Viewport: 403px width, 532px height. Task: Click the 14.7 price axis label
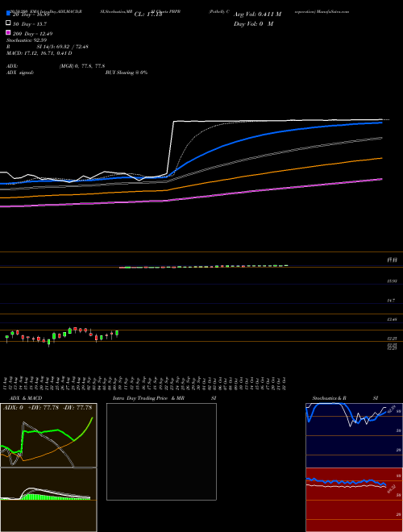(x=391, y=301)
